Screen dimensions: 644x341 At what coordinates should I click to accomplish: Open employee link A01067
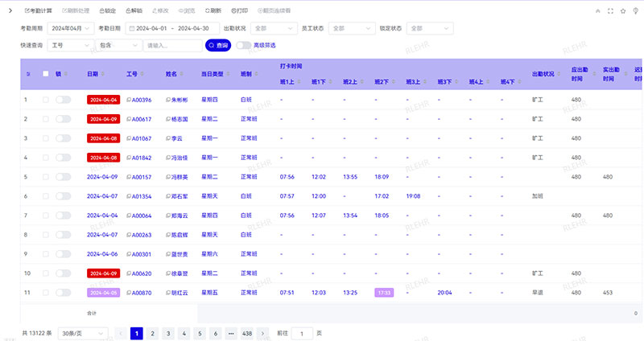tap(142, 138)
